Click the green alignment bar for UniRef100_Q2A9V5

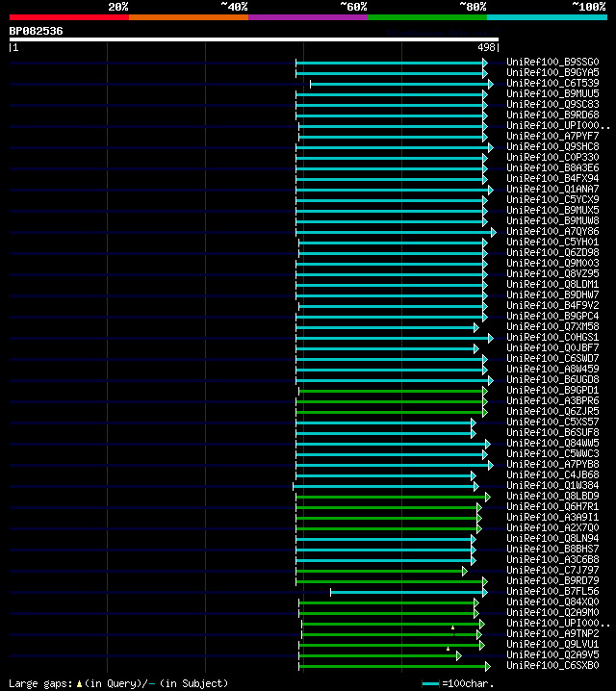380,655
